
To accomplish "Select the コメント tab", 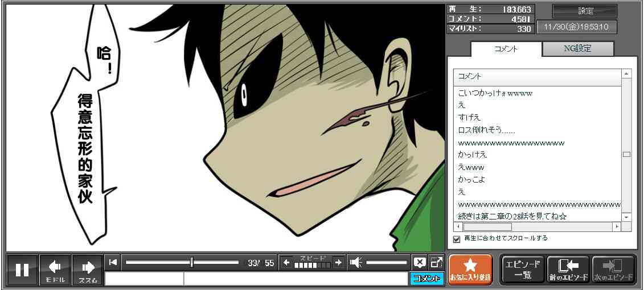I will pyautogui.click(x=506, y=49).
